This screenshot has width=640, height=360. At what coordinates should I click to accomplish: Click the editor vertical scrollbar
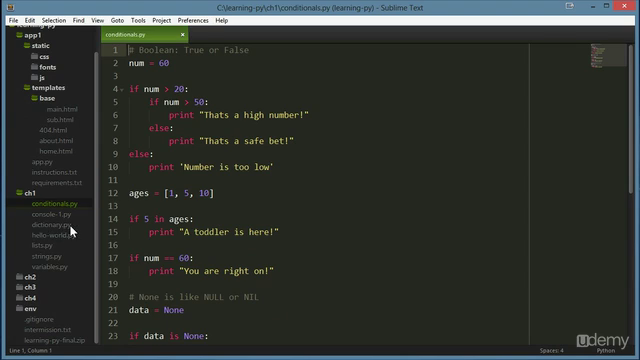tap(631, 118)
